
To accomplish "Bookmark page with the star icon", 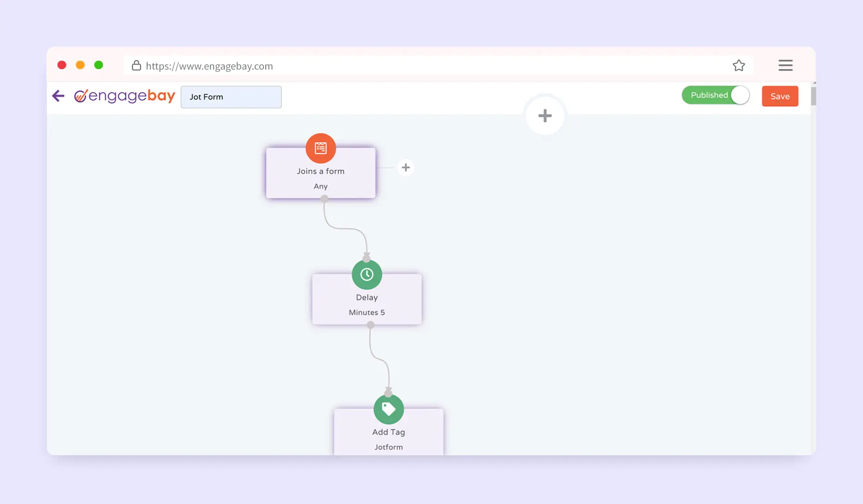I will [739, 66].
